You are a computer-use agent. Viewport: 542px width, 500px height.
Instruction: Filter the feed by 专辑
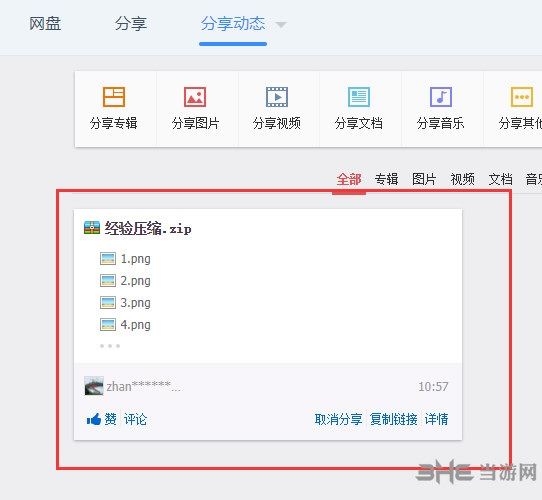pyautogui.click(x=386, y=179)
